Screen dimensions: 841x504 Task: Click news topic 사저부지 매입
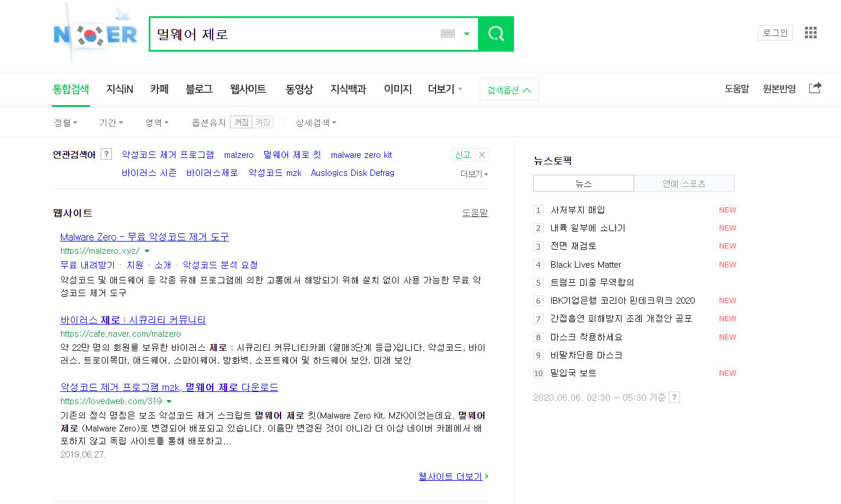[578, 210]
